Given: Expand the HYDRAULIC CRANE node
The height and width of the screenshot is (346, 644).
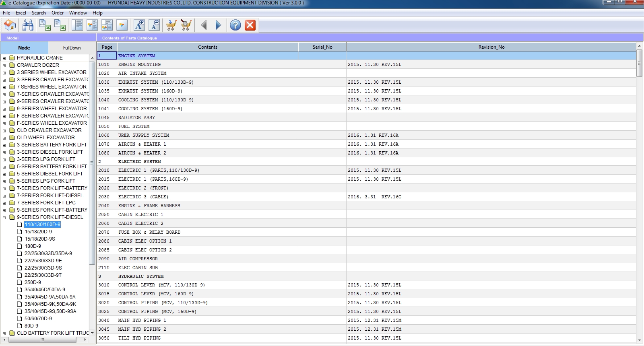Looking at the screenshot, I should click(4, 58).
